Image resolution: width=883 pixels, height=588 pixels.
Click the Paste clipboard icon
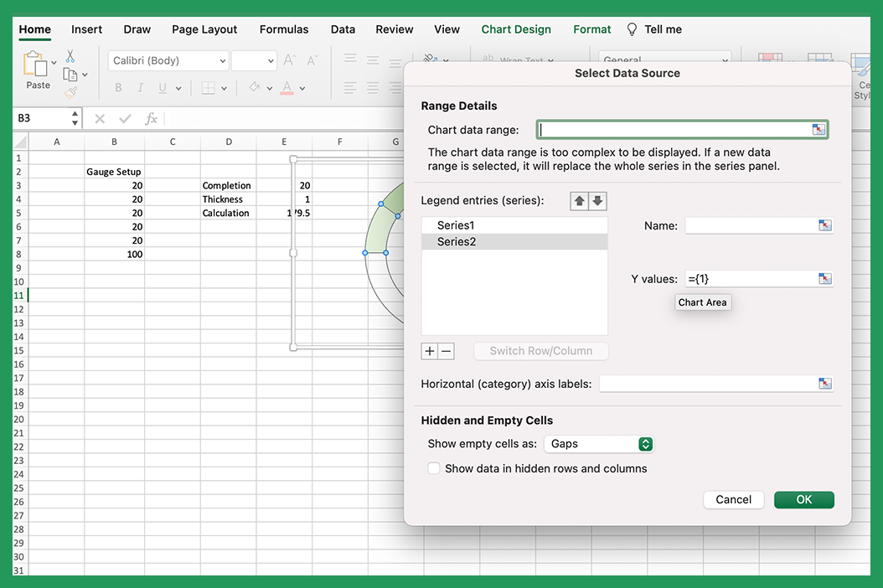point(35,64)
